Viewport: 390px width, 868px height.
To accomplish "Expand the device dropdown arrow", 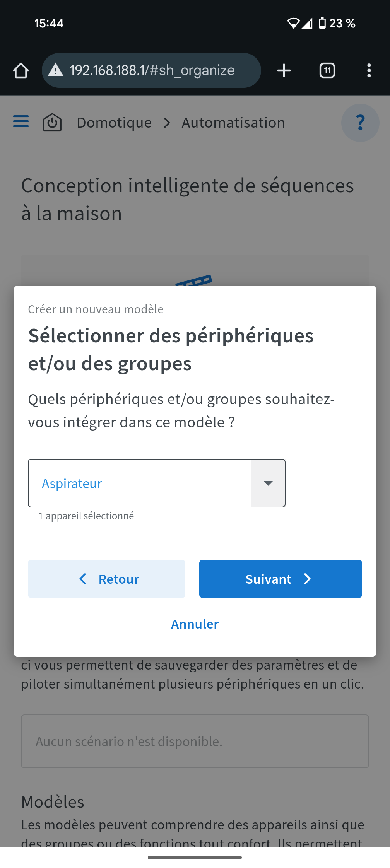I will tap(268, 483).
